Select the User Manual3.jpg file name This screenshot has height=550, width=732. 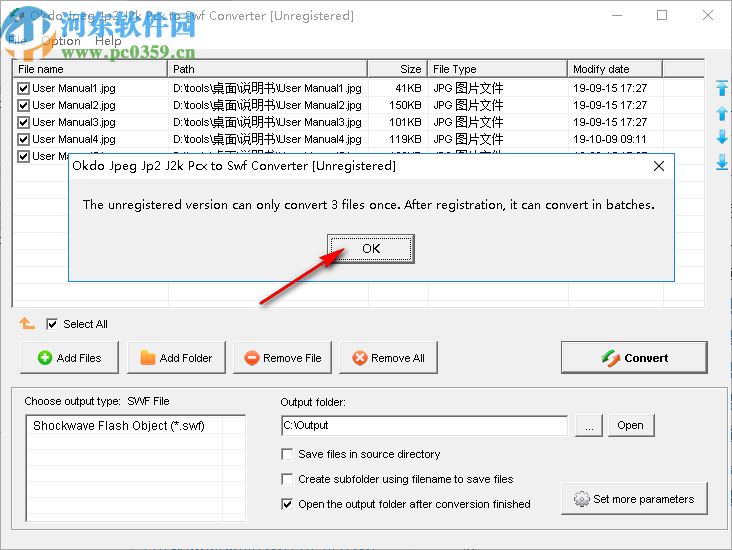(74, 122)
